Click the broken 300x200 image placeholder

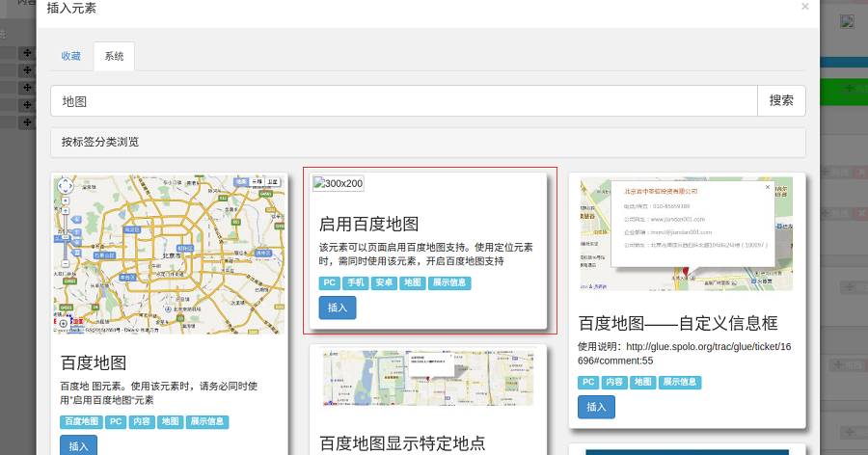coord(339,183)
